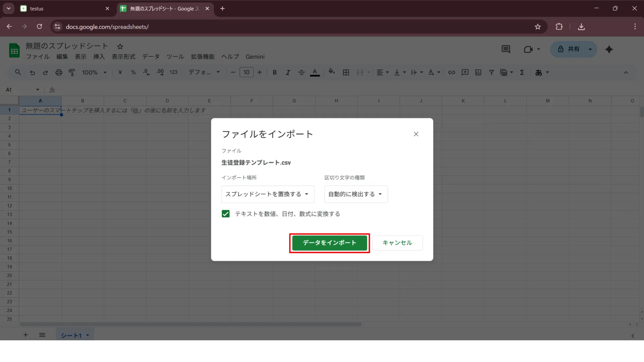This screenshot has height=362, width=644.
Task: Open filter views dropdown
Action: point(506,72)
